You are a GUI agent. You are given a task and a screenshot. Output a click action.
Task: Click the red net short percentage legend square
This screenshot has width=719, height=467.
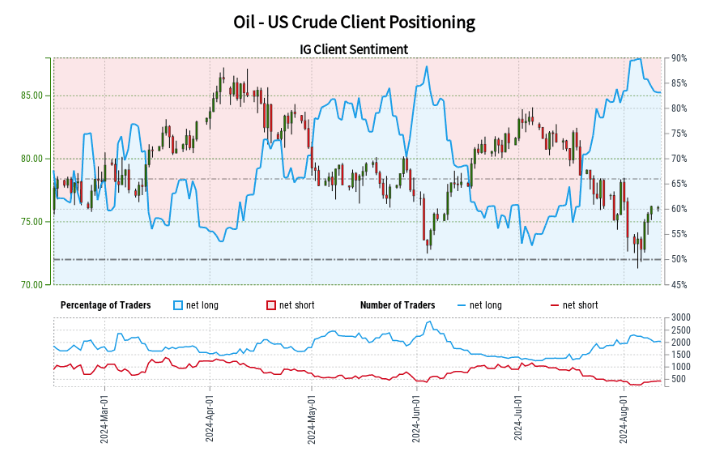point(270,304)
